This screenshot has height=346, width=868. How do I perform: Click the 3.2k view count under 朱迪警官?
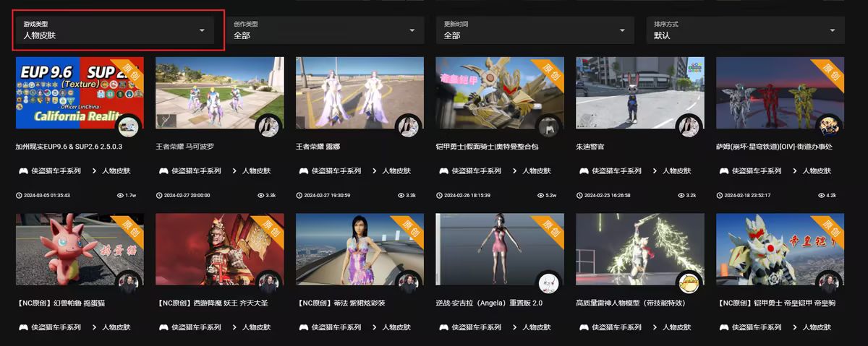[x=692, y=196]
